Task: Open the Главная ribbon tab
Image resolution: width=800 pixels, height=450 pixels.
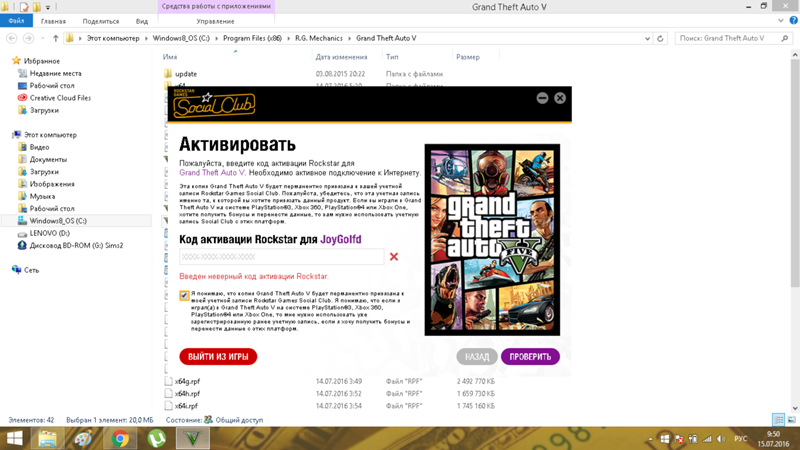Action: pos(53,21)
